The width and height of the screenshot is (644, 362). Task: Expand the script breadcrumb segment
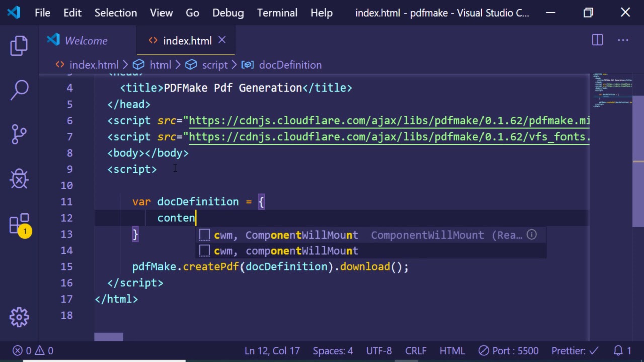pyautogui.click(x=214, y=65)
